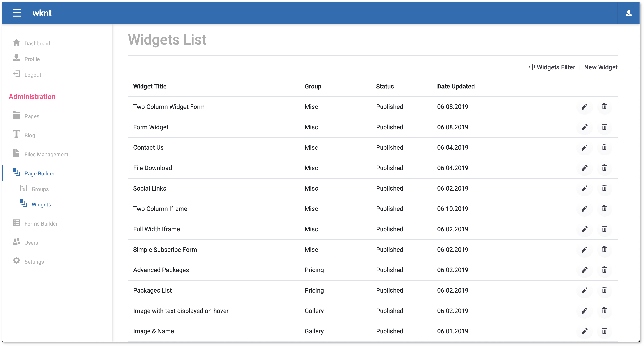Edit the Packages List widget
Screen dimensions: 644x346
click(584, 291)
